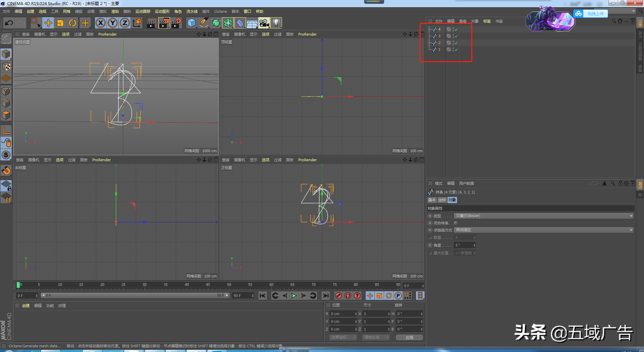Open the Bend deformer icon
Viewport: 644px width, 352px height.
[240, 23]
